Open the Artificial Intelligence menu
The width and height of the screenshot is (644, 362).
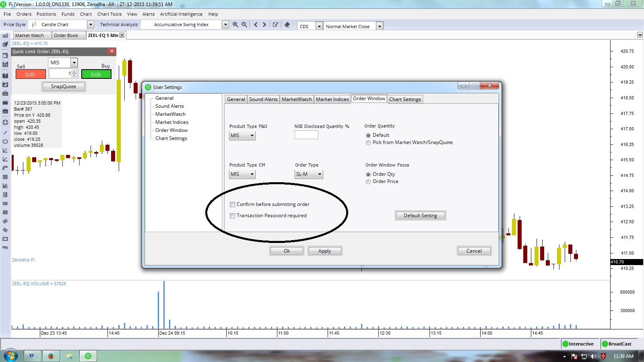click(x=181, y=14)
